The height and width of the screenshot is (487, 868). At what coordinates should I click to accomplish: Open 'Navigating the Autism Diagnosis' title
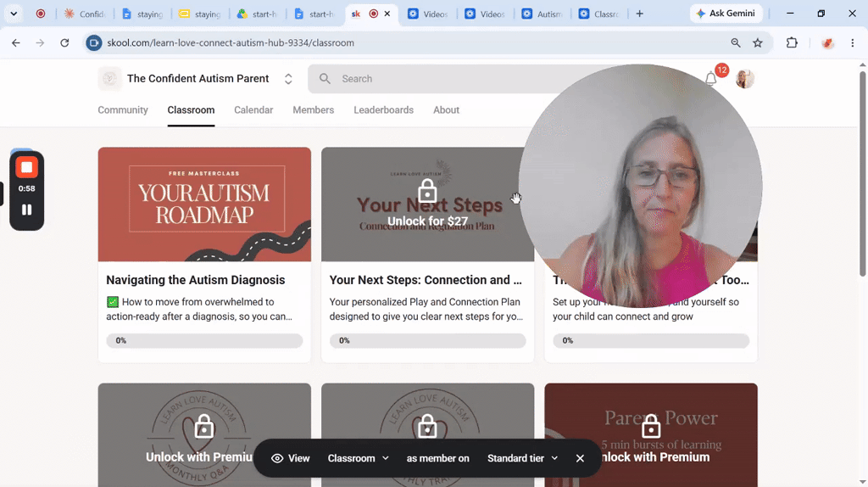(196, 280)
